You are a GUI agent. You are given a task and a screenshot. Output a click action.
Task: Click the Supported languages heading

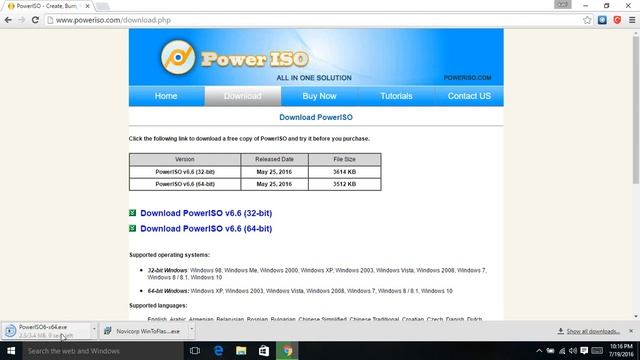click(x=158, y=305)
